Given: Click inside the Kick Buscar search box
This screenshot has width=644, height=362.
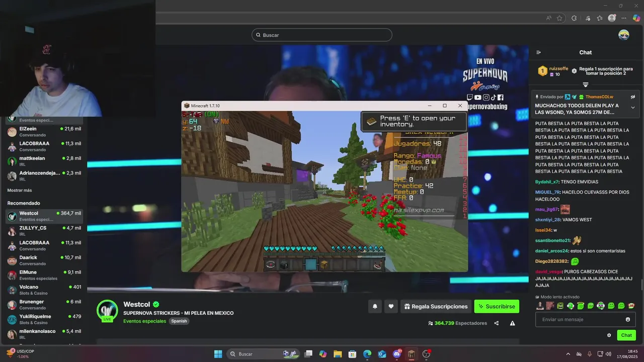Looking at the screenshot, I should [x=322, y=35].
